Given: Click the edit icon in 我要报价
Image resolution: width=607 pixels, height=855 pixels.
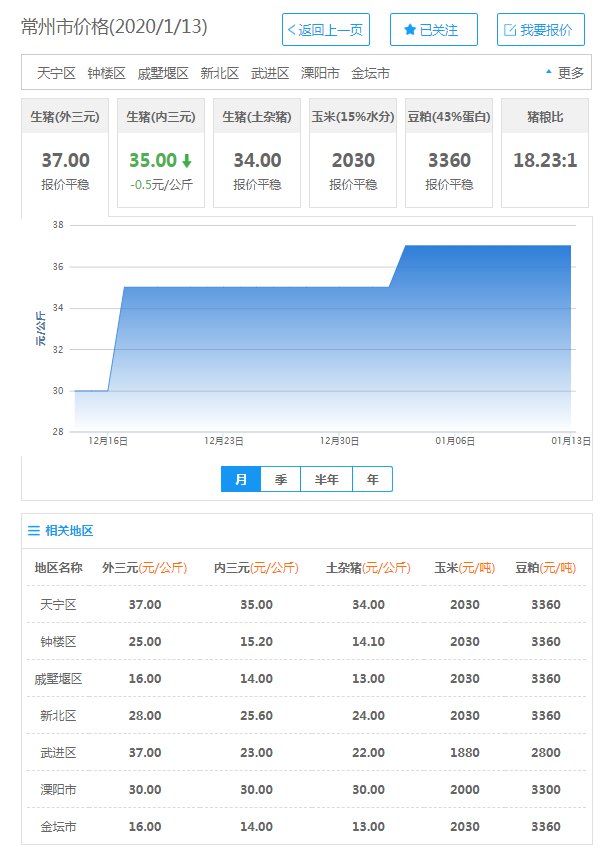Looking at the screenshot, I should pyautogui.click(x=510, y=30).
